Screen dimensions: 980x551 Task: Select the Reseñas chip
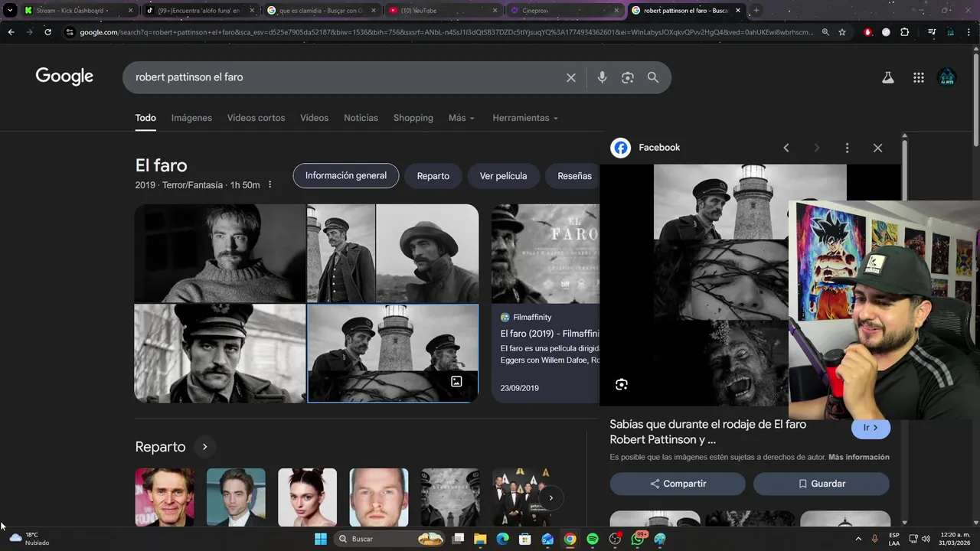pyautogui.click(x=574, y=176)
